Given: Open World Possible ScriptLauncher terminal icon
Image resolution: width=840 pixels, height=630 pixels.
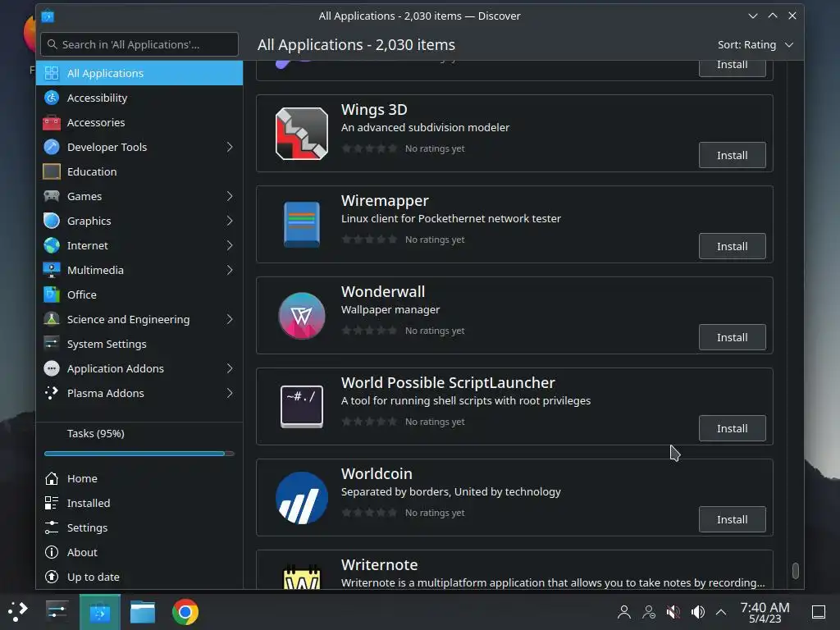Looking at the screenshot, I should (302, 407).
